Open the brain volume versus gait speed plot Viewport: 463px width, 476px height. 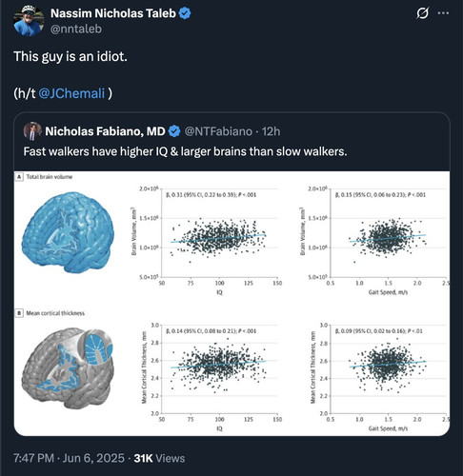[x=374, y=241]
